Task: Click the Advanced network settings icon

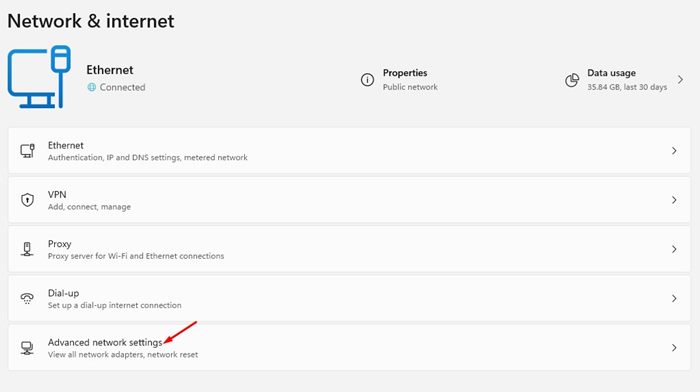Action: pos(27,348)
